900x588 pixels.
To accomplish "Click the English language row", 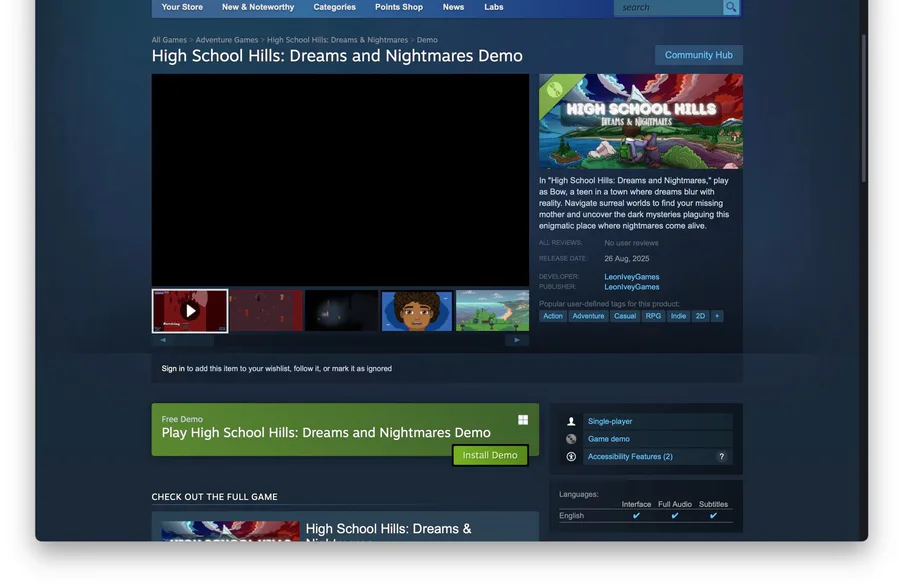I will [646, 516].
